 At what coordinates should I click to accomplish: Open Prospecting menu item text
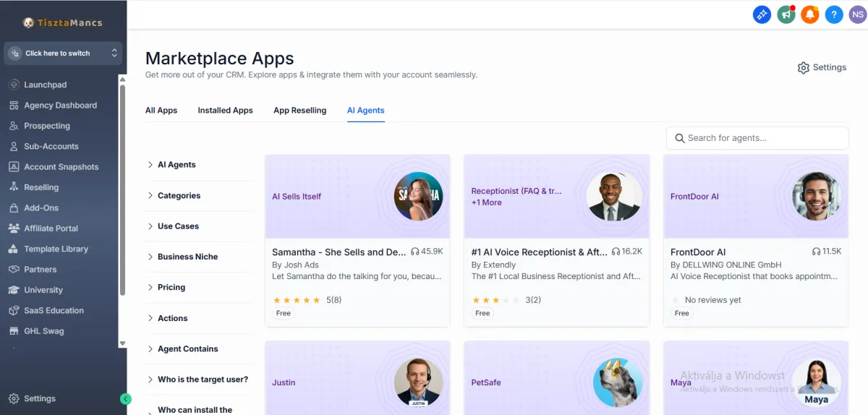pyautogui.click(x=47, y=126)
